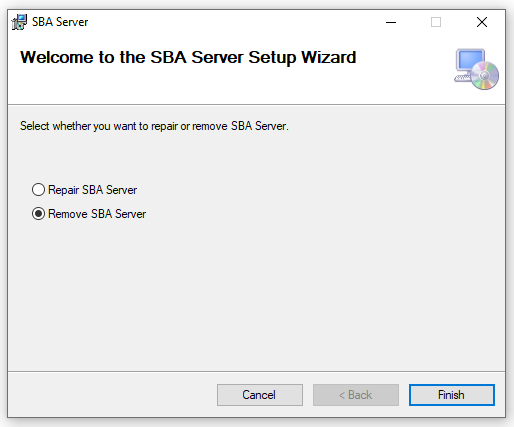Close the SBA Server dialog
The image size is (514, 427).
pyautogui.click(x=482, y=22)
